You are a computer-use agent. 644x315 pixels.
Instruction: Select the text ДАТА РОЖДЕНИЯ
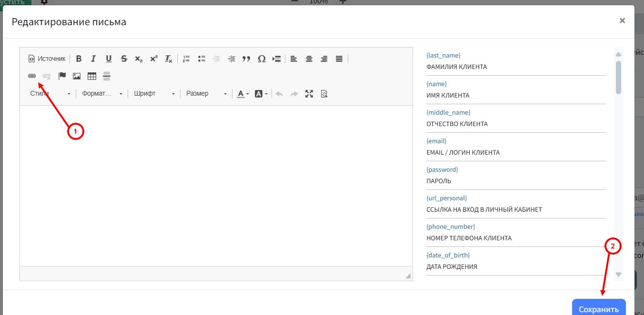point(452,267)
